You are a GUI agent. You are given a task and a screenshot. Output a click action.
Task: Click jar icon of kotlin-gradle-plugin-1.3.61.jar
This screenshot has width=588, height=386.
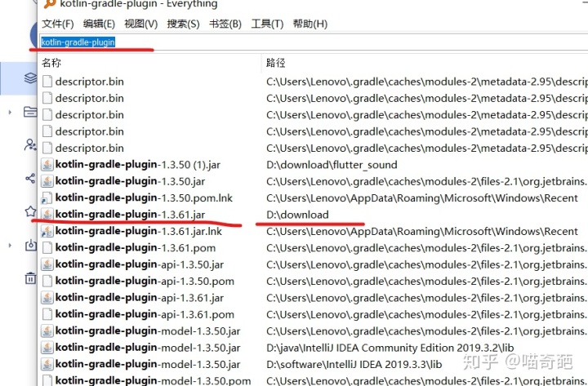tap(47, 215)
